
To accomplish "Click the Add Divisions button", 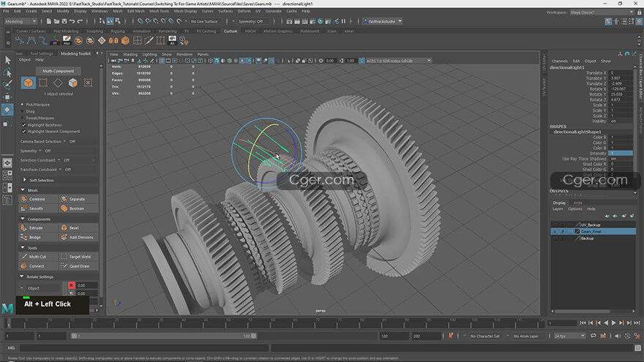I will tap(78, 237).
